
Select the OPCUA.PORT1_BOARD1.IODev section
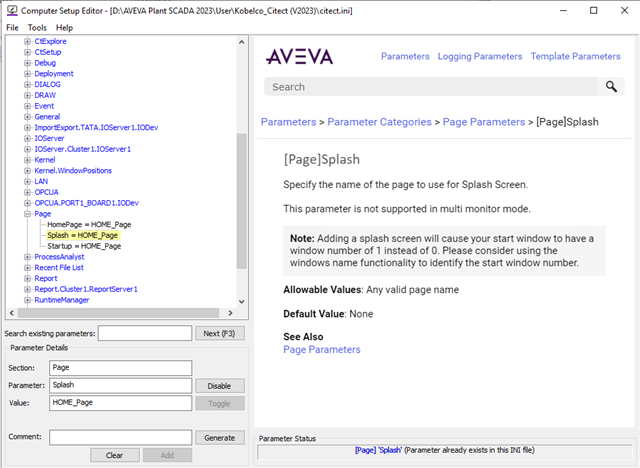86,203
